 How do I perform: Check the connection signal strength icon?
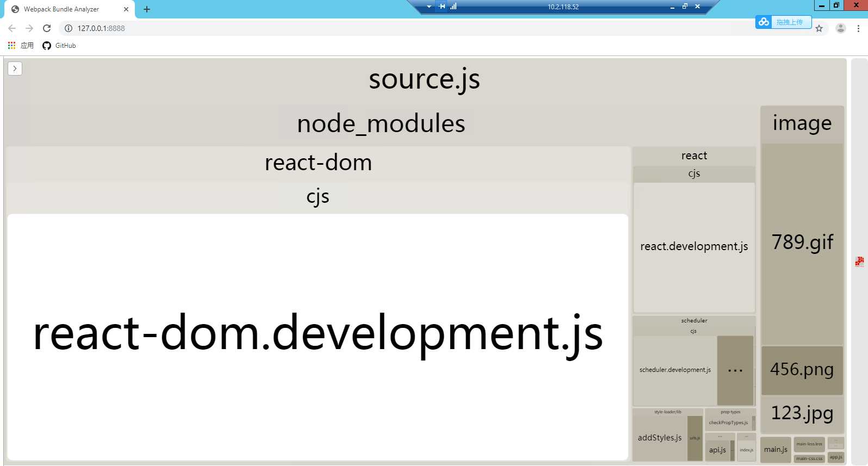click(x=454, y=7)
